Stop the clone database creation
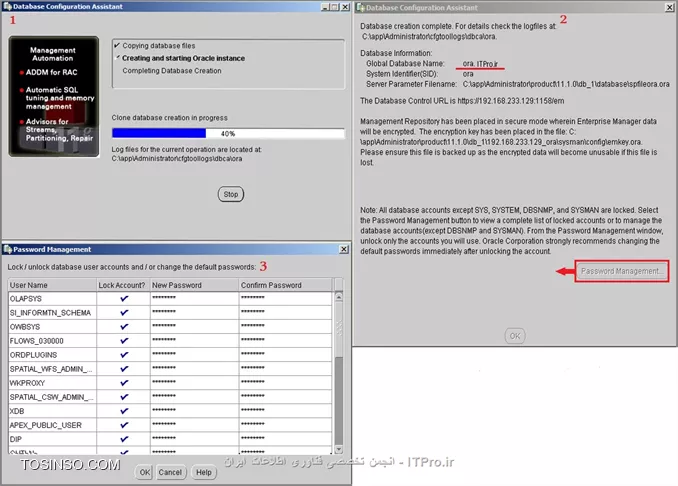The width and height of the screenshot is (678, 486). 230,194
